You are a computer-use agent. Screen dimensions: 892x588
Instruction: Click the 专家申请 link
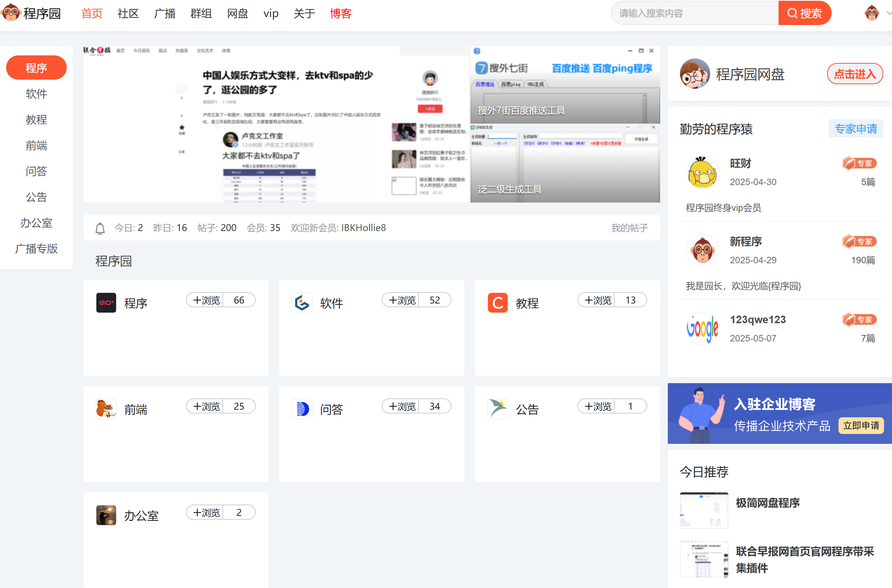[856, 129]
